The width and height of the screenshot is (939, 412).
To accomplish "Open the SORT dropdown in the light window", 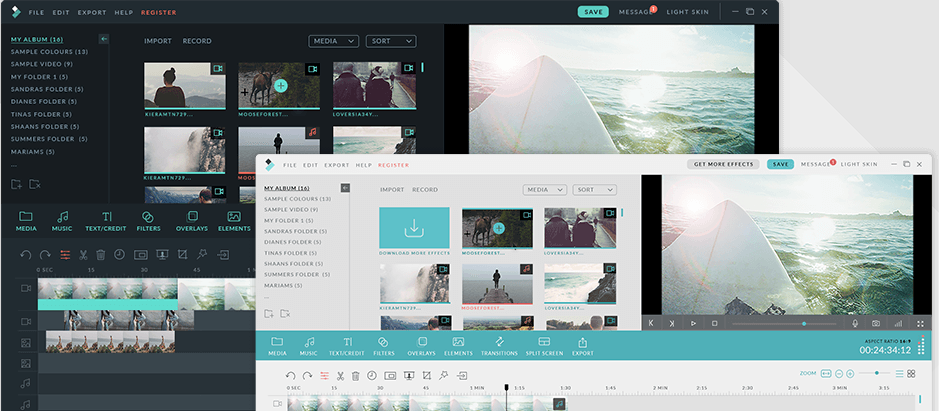I will 594,189.
